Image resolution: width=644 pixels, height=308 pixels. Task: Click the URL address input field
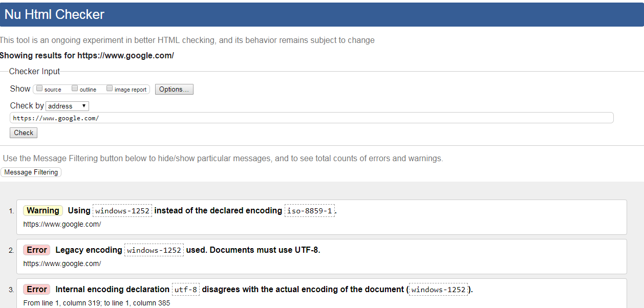coord(311,118)
